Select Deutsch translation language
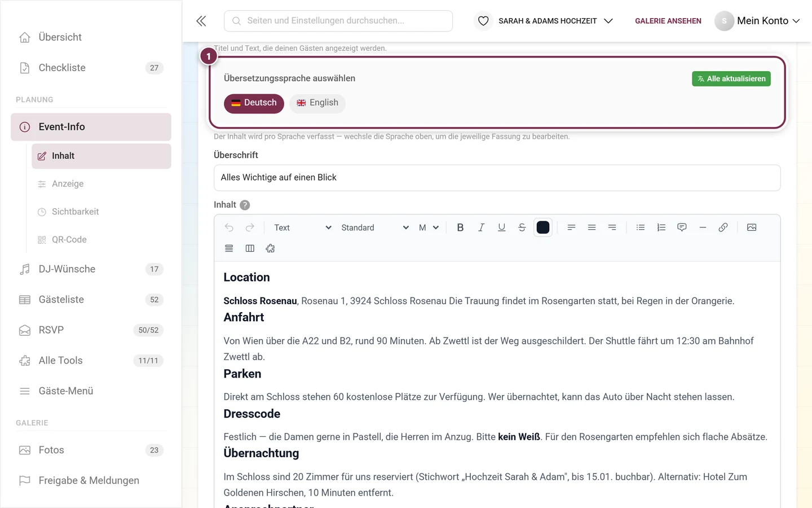This screenshot has height=508, width=812. pyautogui.click(x=254, y=103)
